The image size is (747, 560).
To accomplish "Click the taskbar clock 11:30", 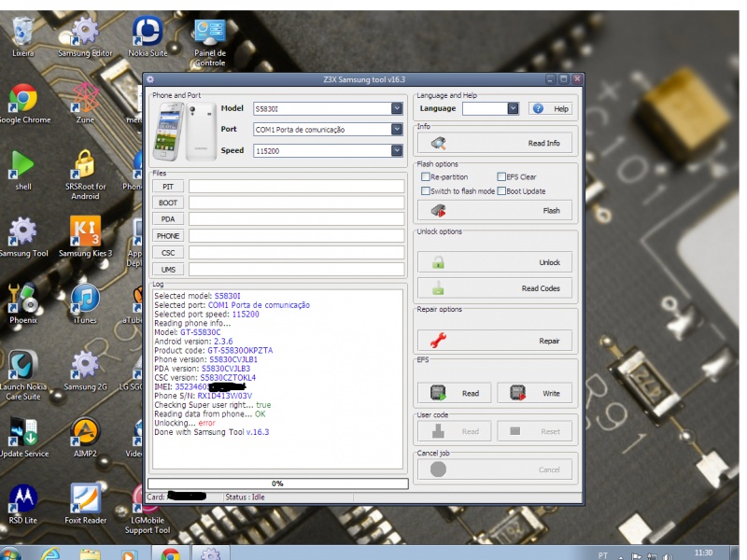I will click(x=703, y=553).
